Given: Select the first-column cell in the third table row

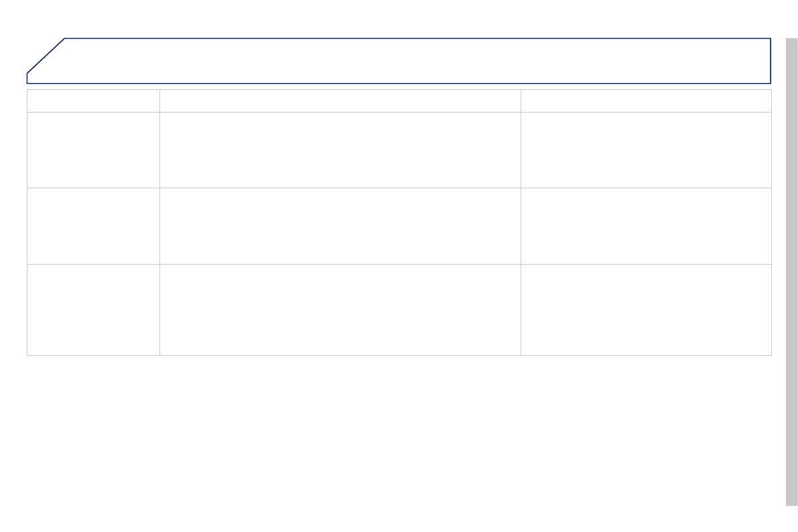Looking at the screenshot, I should click(93, 226).
